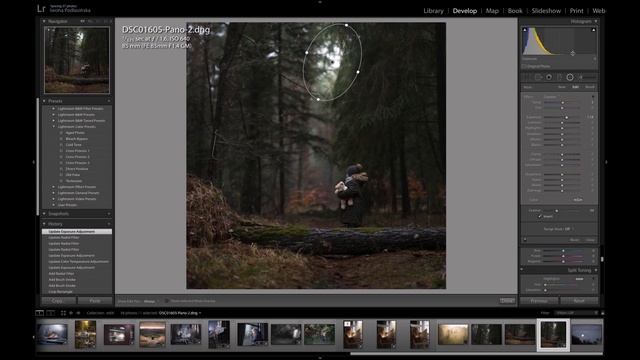The image size is (640, 360).
Task: Click the Color swatch in effect panel
Action: tap(578, 200)
